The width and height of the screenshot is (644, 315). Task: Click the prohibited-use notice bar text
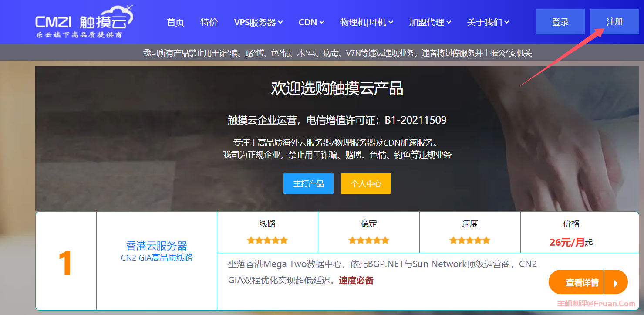tap(337, 53)
